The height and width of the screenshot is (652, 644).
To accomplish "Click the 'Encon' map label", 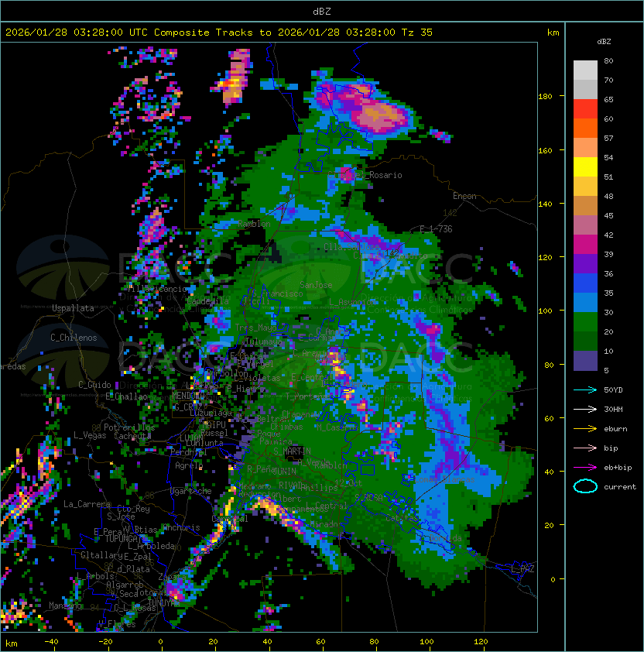I will (465, 196).
